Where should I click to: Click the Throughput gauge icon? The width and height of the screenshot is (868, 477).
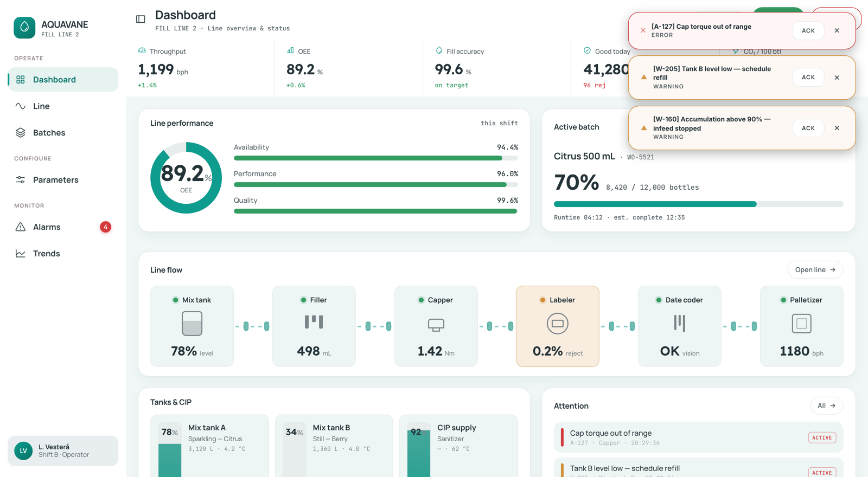[x=142, y=50]
